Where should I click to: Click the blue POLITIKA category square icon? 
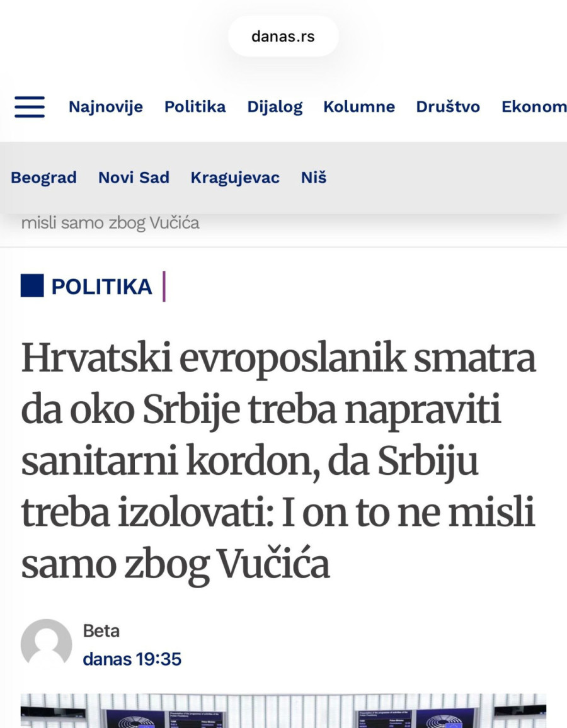point(31,285)
